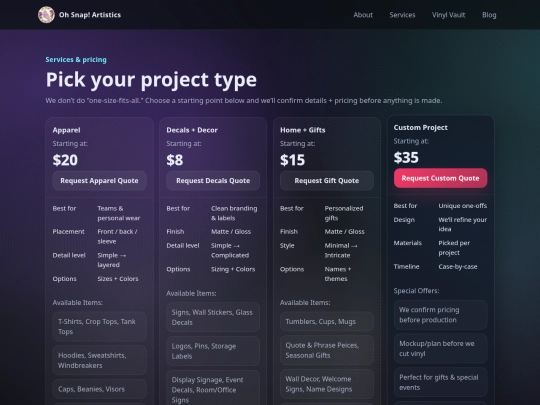Select 'T-Shirts, Crop Tops, Tank Tops' item
This screenshot has width=540, height=405.
coord(100,326)
